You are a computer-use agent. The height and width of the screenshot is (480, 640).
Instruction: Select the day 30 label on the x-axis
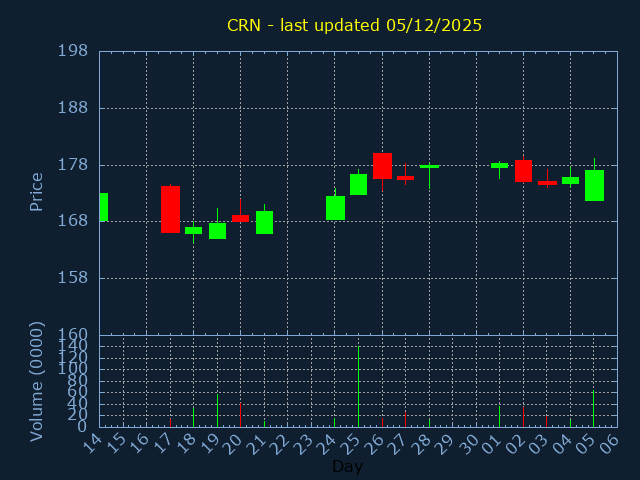coord(471,444)
